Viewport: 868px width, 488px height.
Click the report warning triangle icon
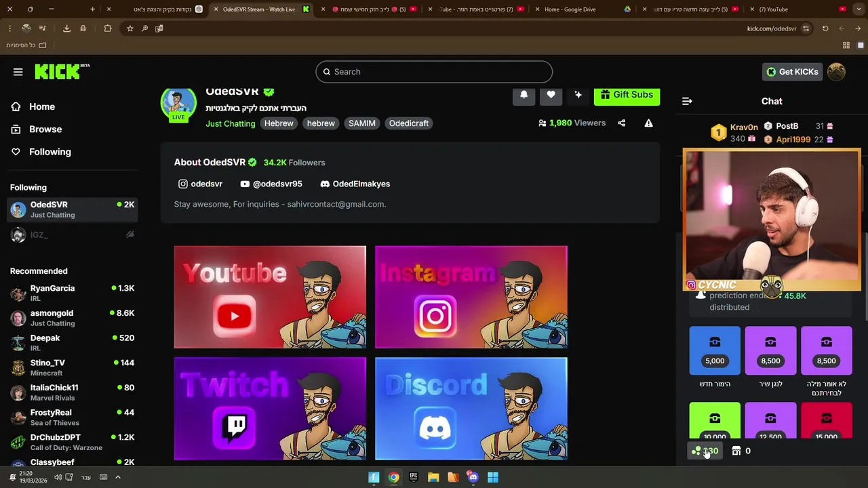pos(649,123)
